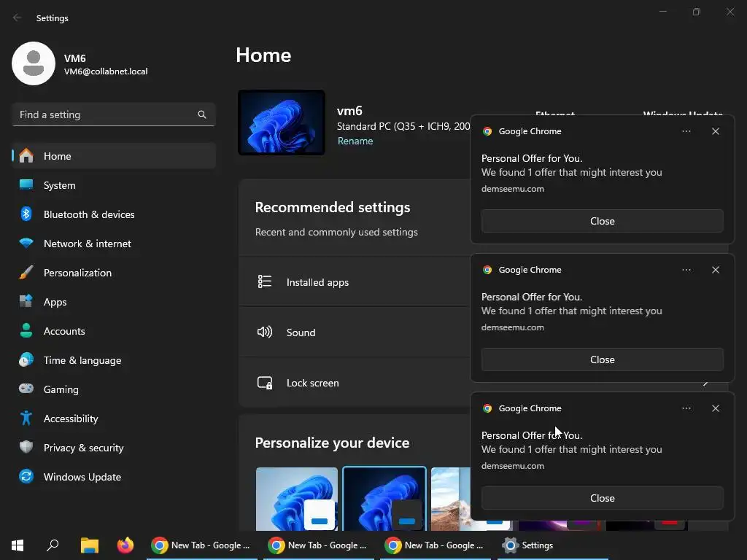Focus the Find a setting search box
This screenshot has width=747, height=560.
pos(113,114)
